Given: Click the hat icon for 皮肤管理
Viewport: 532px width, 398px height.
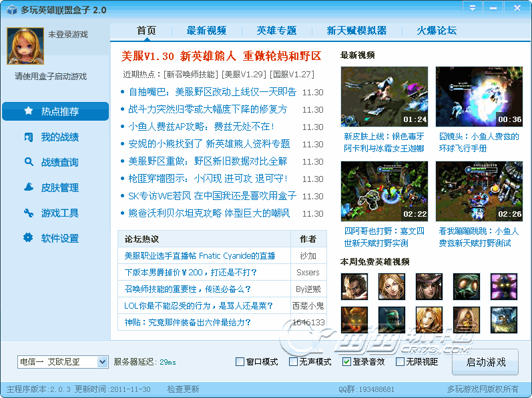Looking at the screenshot, I should click(x=29, y=187).
